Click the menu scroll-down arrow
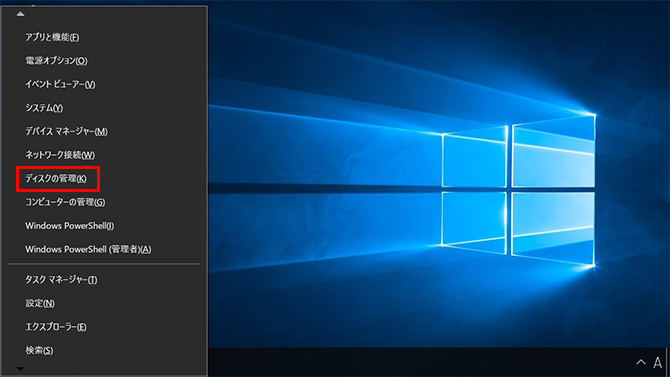 (x=20, y=368)
